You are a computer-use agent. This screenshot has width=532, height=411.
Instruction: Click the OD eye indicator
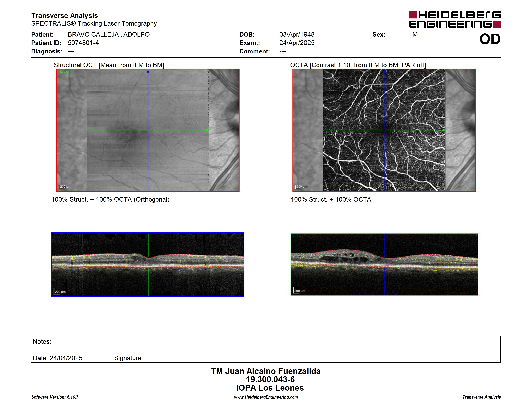pos(490,39)
